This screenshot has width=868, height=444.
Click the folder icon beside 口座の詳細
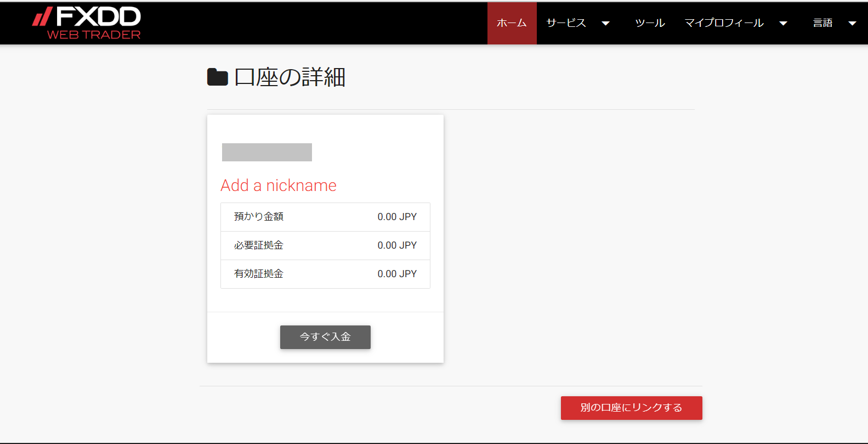[x=217, y=77]
